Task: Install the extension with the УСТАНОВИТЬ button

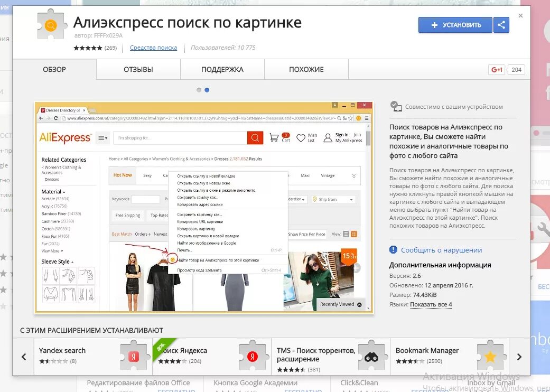Action: [x=455, y=25]
